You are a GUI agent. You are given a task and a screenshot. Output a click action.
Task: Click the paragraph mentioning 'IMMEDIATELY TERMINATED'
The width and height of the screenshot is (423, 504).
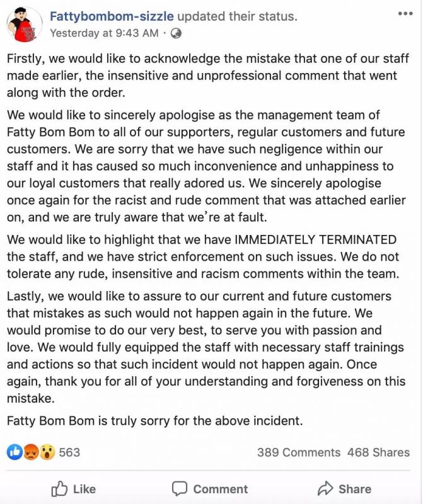tap(208, 256)
